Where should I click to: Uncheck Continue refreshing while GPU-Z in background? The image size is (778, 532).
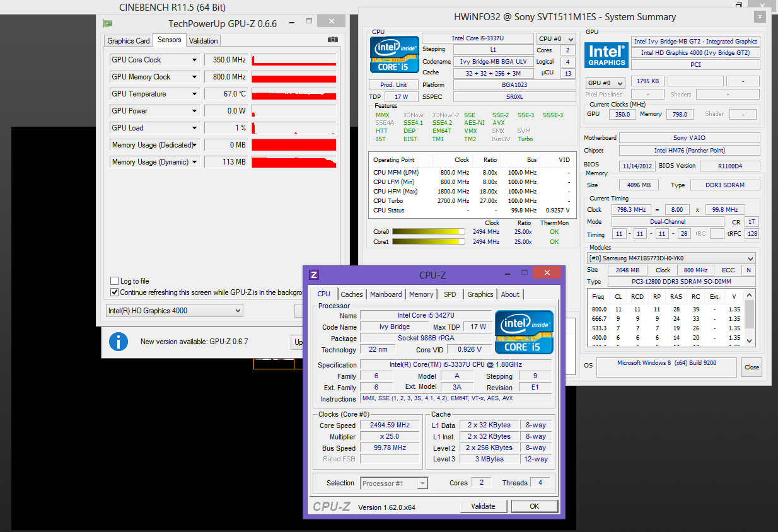114,292
